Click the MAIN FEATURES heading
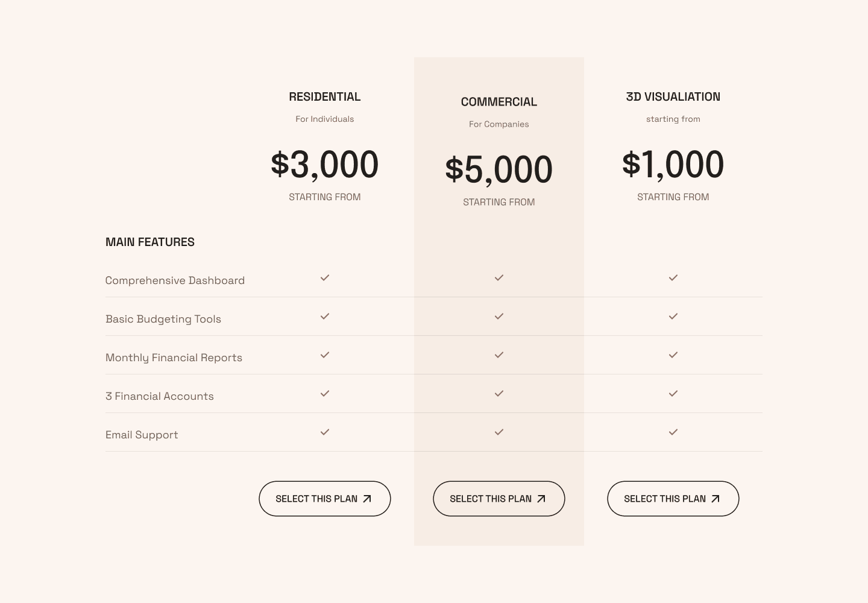The height and width of the screenshot is (603, 868). 149,242
